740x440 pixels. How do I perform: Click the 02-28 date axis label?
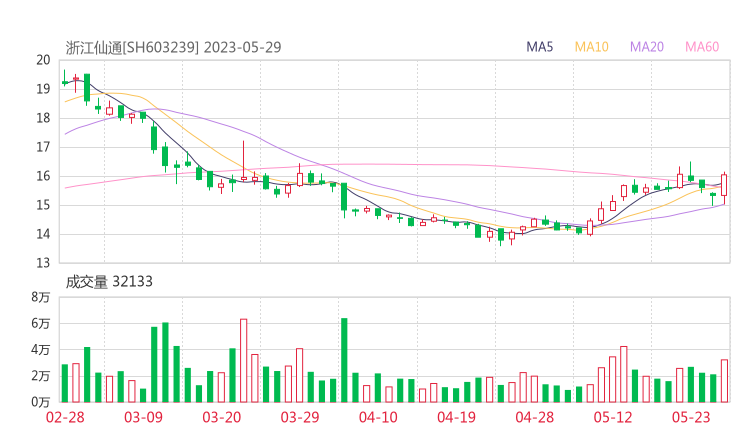point(65,417)
